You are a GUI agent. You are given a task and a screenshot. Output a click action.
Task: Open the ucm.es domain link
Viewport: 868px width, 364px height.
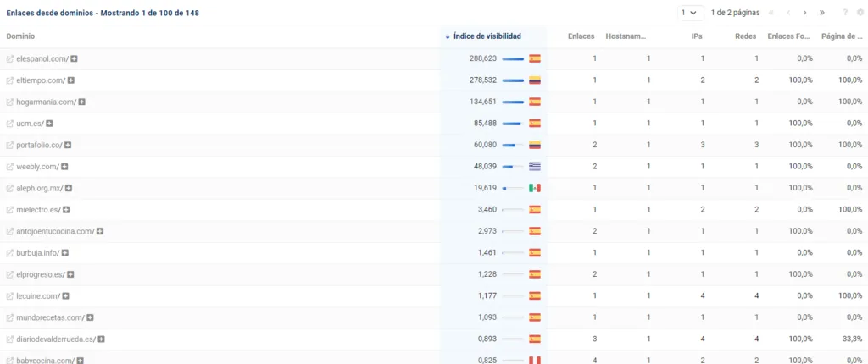pos(31,124)
